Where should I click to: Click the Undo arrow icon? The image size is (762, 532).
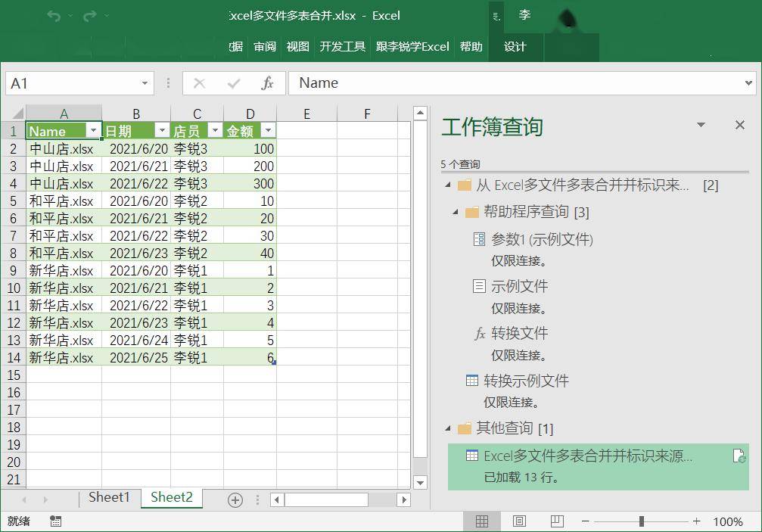tap(54, 16)
